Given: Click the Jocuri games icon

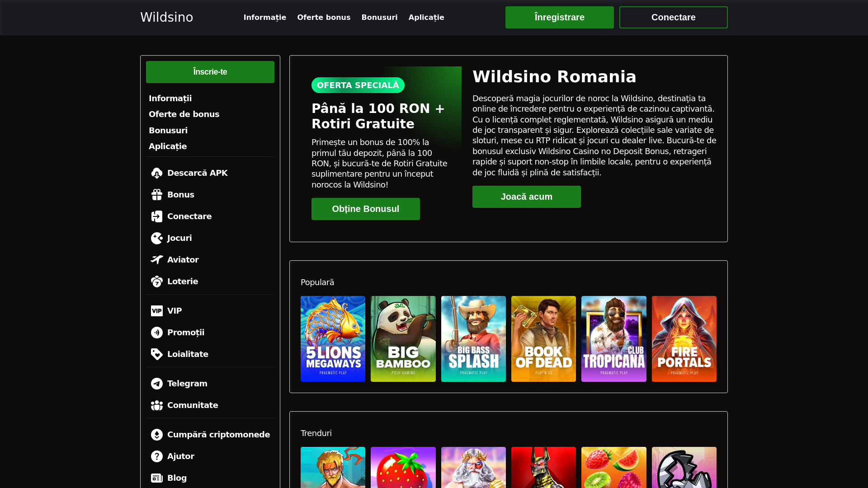Looking at the screenshot, I should 157,238.
